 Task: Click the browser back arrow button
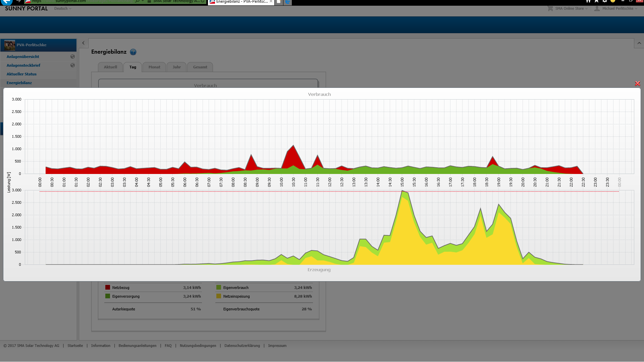pos(6,2)
